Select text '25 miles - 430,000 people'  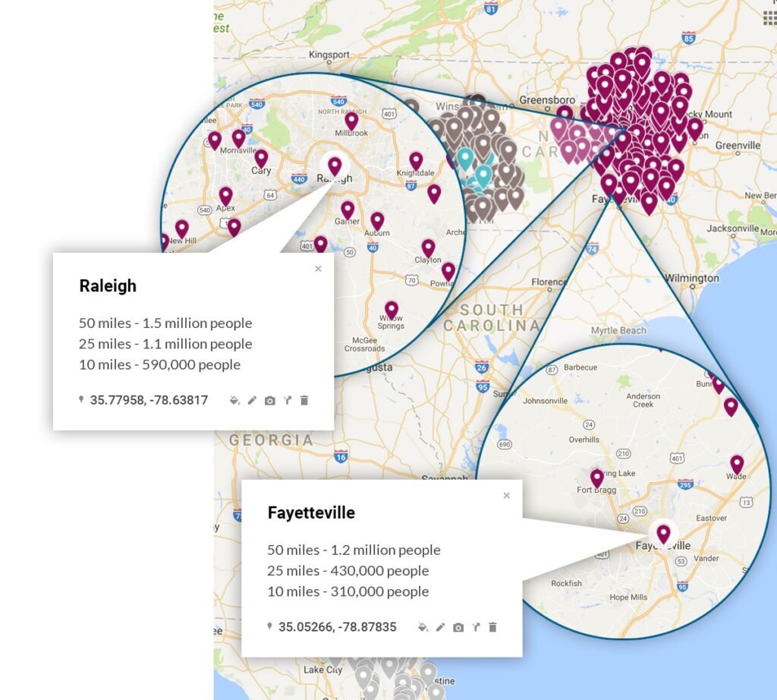[348, 571]
